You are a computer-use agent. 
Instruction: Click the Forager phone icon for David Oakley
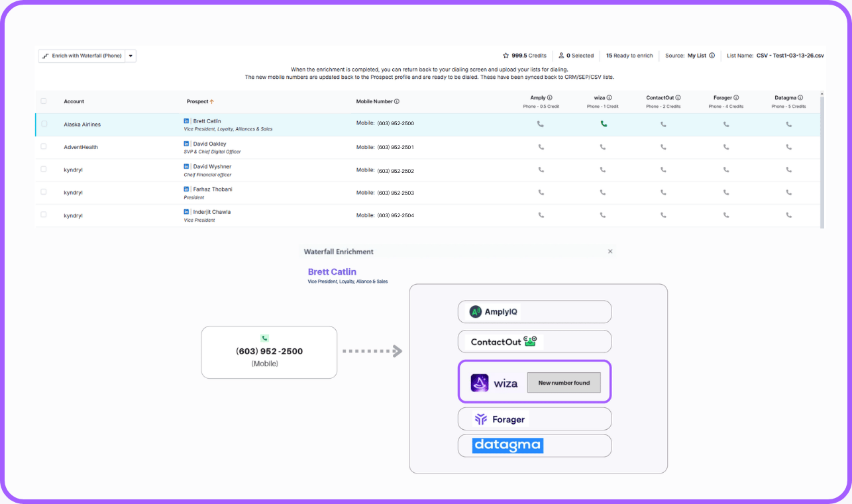[726, 147]
